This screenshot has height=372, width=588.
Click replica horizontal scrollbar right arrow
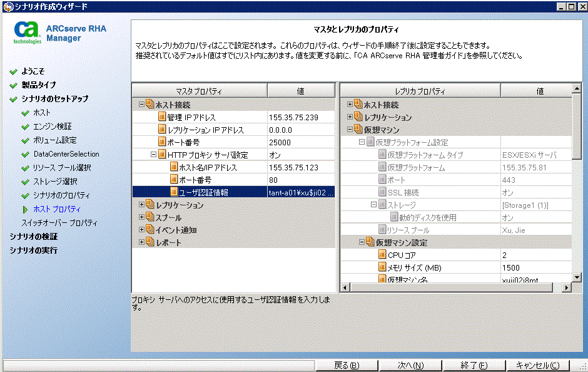567,287
